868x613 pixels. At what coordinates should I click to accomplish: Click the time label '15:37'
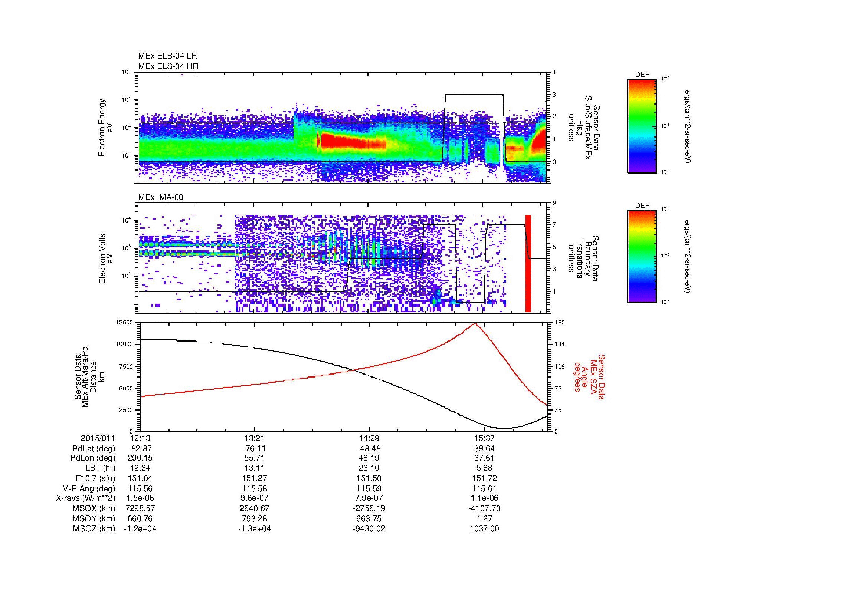coord(484,438)
